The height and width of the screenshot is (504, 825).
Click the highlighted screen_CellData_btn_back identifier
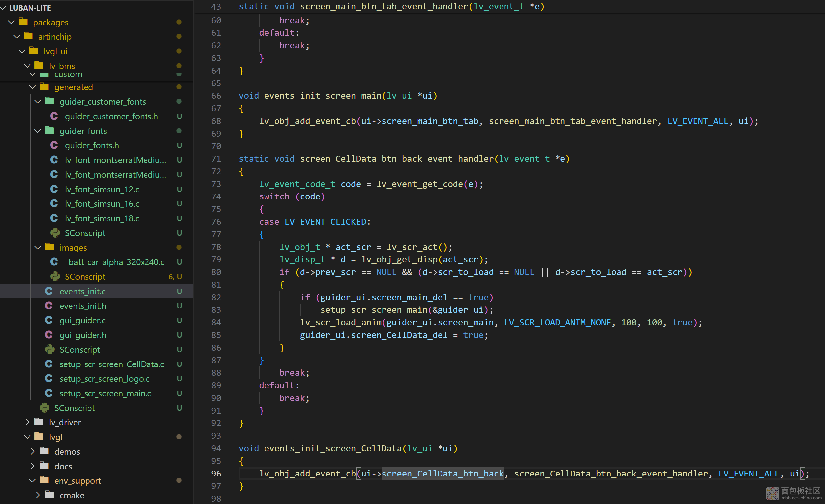coord(442,473)
